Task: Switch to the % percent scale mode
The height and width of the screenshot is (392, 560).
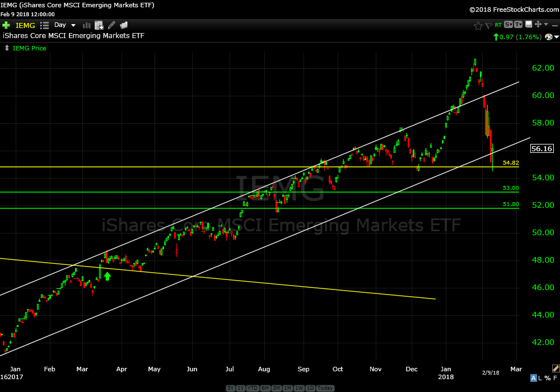Action: [x=547, y=378]
